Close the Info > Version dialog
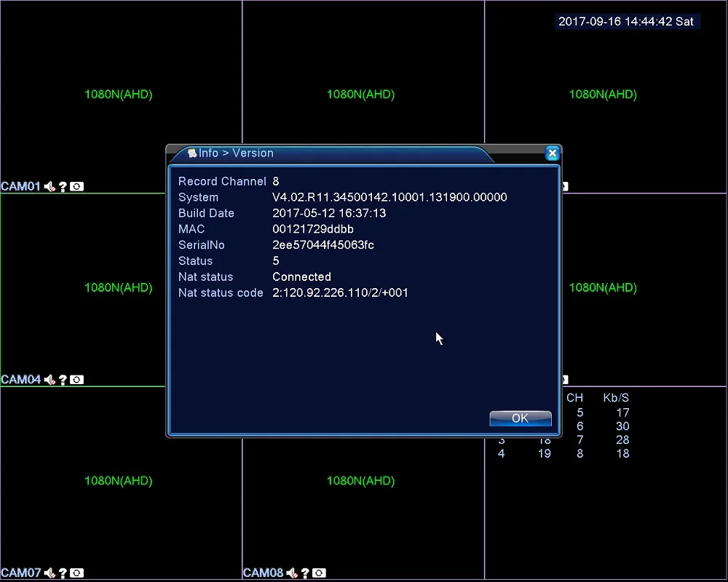 tap(552, 154)
